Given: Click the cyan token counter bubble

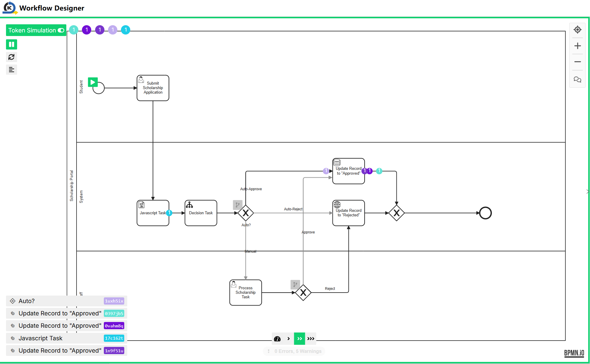Looking at the screenshot, I should [x=125, y=30].
